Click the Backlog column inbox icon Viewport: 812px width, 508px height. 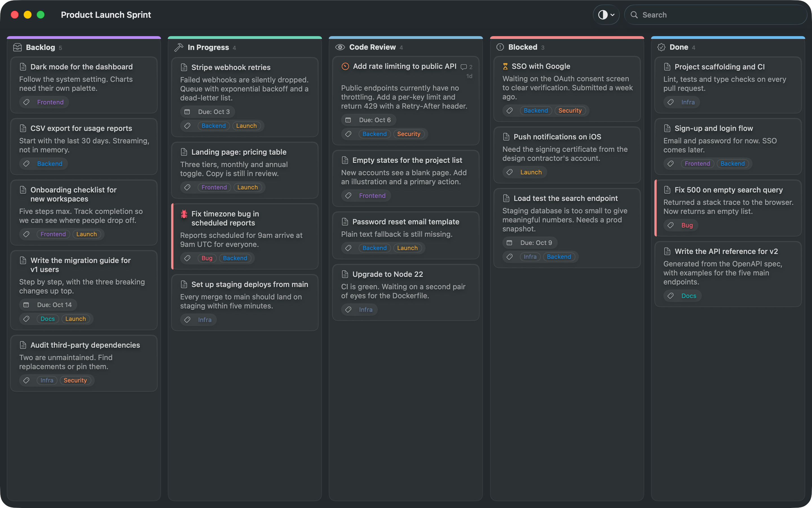click(17, 47)
